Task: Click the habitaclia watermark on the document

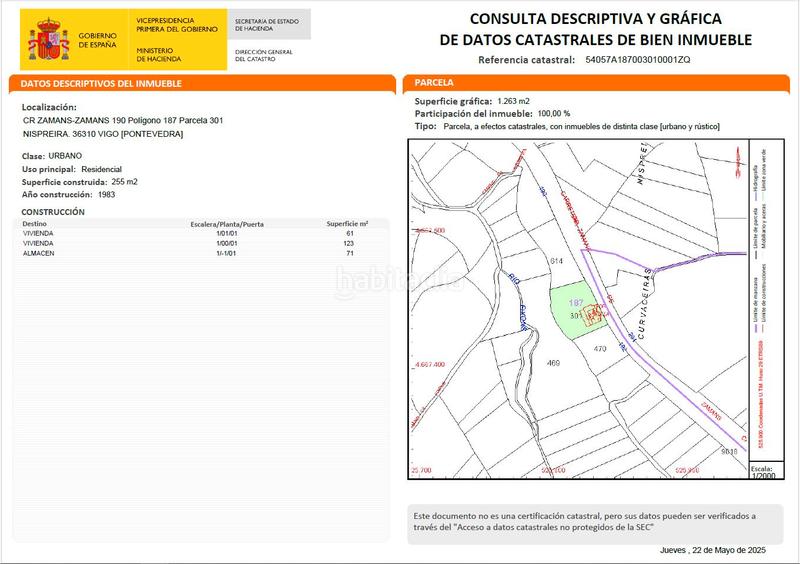Action: point(400,282)
